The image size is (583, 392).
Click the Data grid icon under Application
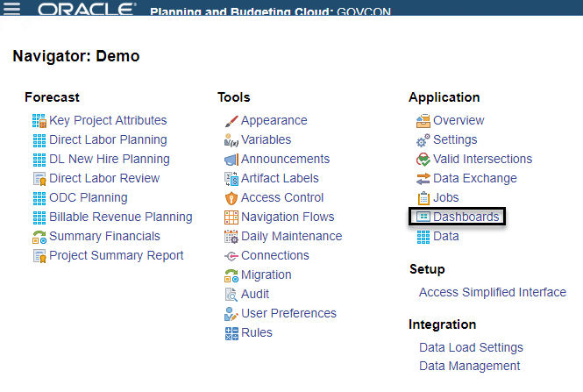point(423,237)
